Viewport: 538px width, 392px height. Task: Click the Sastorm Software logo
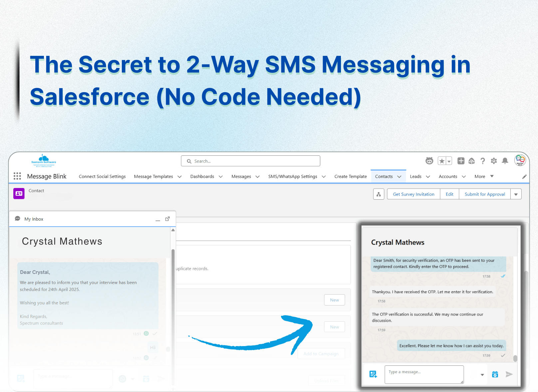pyautogui.click(x=44, y=160)
